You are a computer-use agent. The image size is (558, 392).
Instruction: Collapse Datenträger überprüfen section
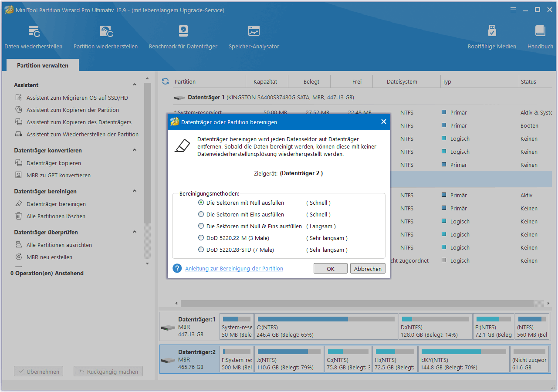(x=135, y=232)
